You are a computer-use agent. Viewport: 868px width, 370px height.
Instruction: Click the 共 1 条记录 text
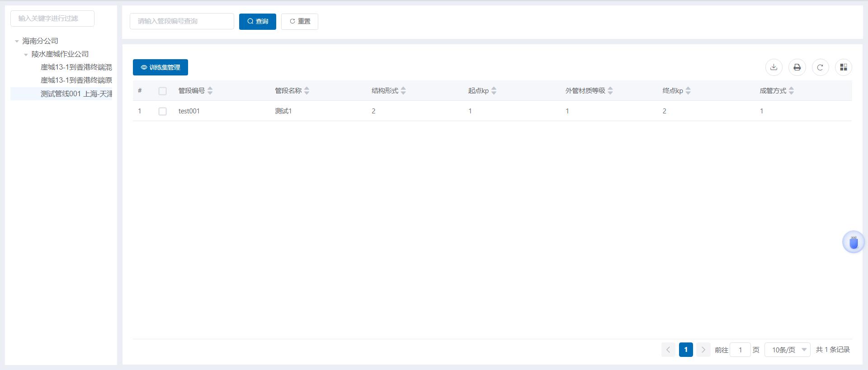[x=833, y=350]
